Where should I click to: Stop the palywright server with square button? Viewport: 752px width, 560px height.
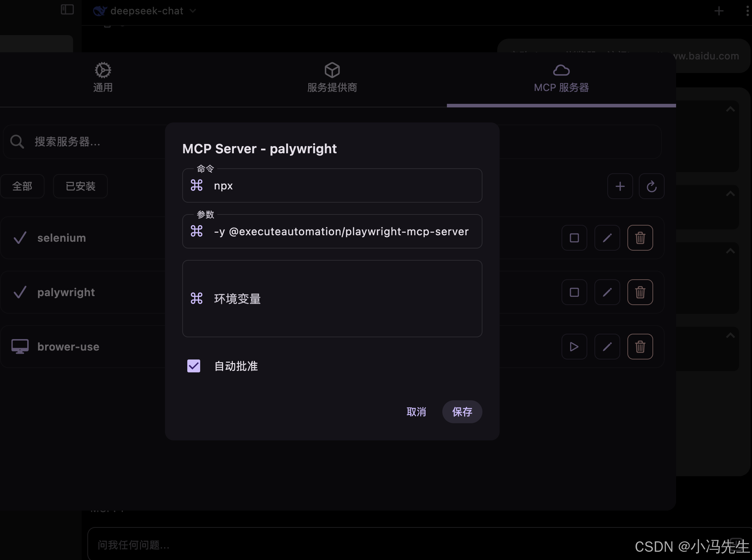(574, 292)
